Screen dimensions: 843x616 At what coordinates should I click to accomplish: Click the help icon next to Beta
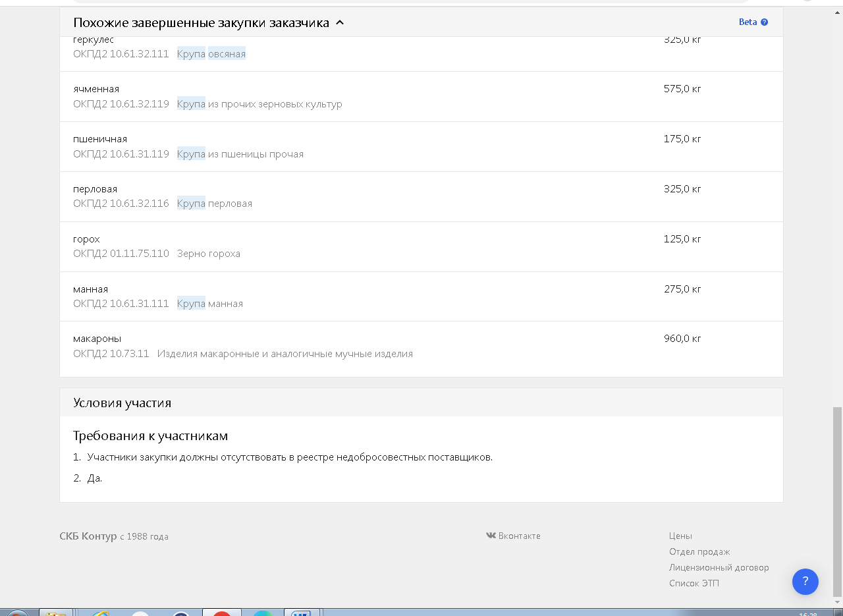point(765,22)
